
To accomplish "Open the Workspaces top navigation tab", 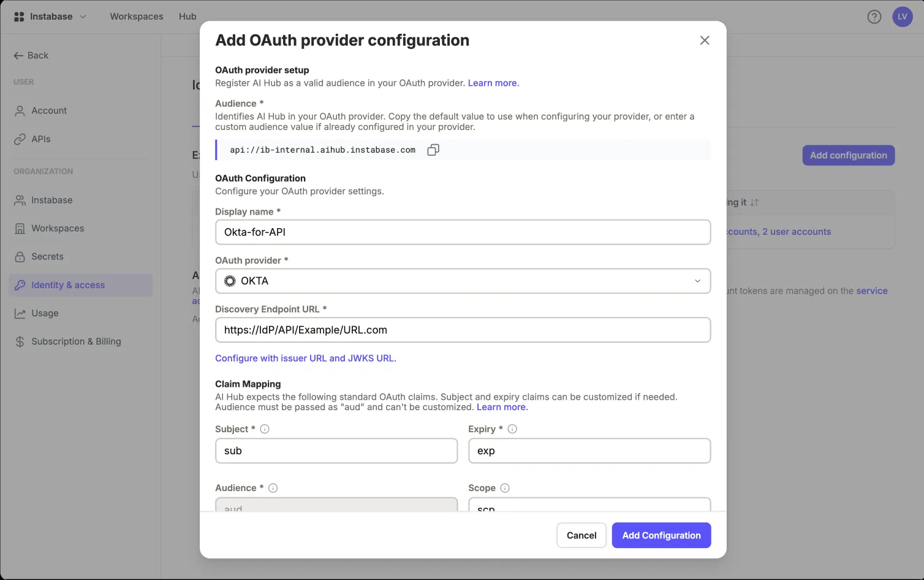I will click(137, 17).
